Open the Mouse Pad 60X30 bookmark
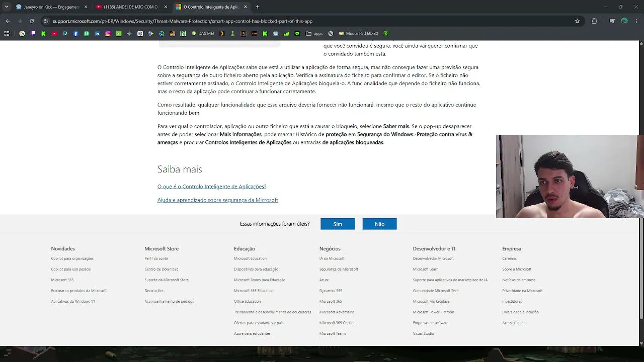This screenshot has width=644, height=362. pos(359,34)
